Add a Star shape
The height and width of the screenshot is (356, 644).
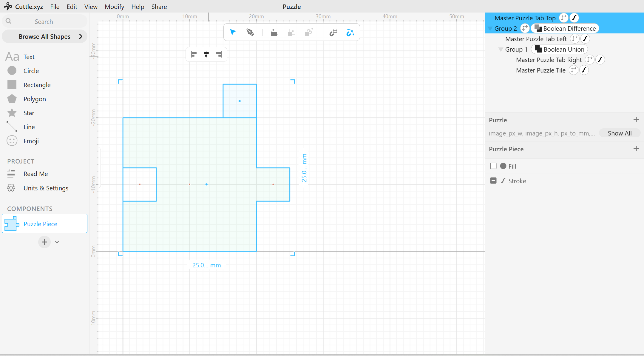(21, 113)
